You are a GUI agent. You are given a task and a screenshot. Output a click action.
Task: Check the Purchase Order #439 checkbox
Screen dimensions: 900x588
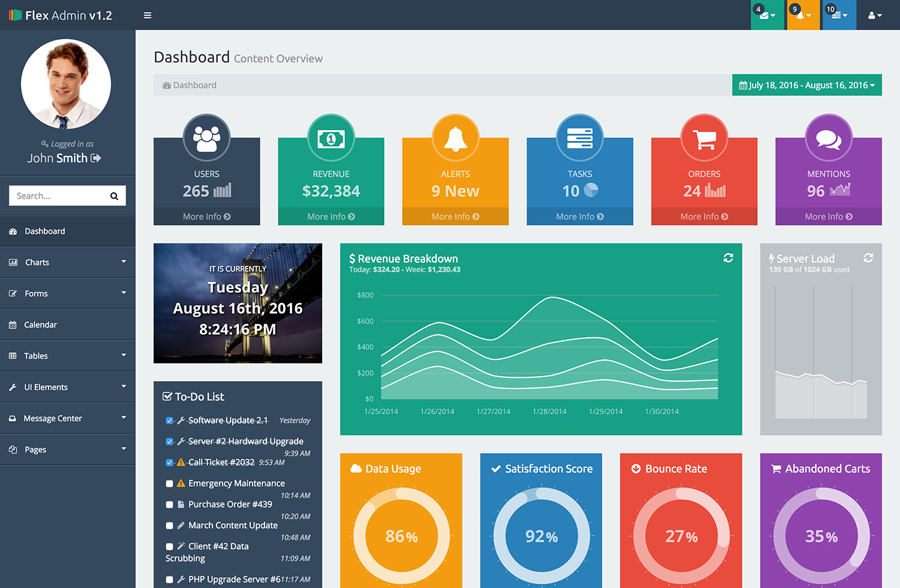(169, 505)
